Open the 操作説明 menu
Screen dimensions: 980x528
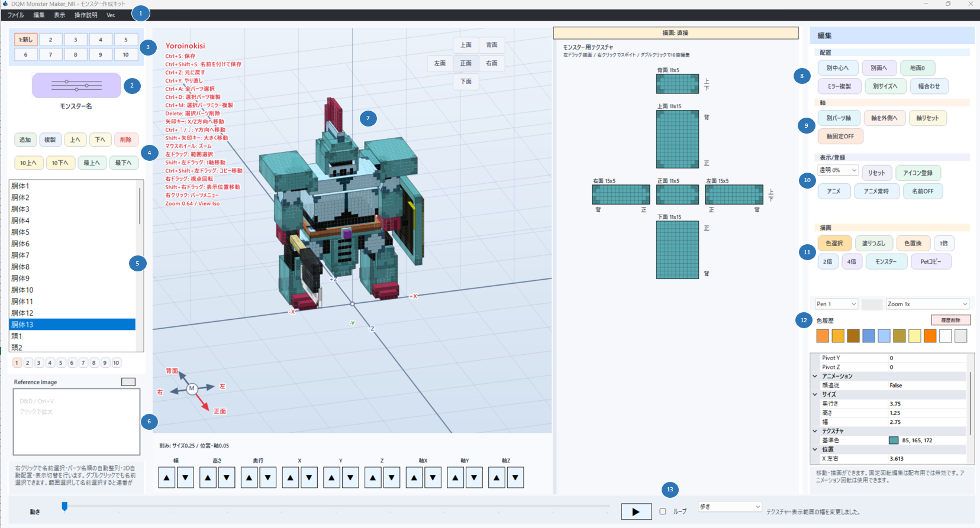[x=86, y=15]
